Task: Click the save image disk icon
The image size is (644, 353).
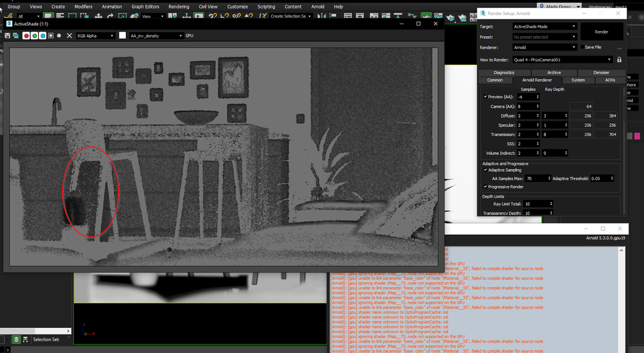Action: tap(7, 35)
